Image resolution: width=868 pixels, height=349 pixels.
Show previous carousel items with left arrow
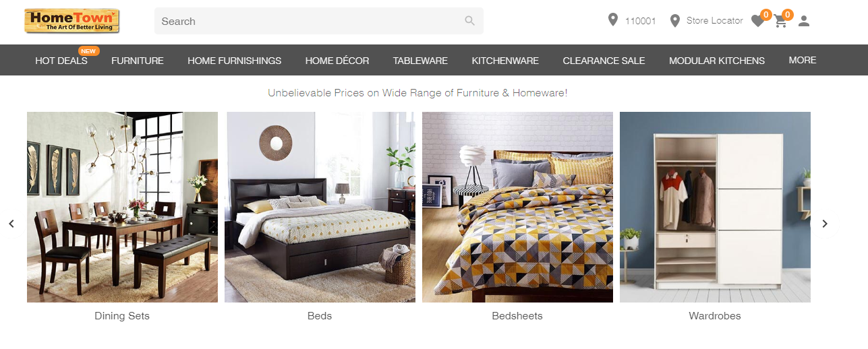(x=11, y=224)
